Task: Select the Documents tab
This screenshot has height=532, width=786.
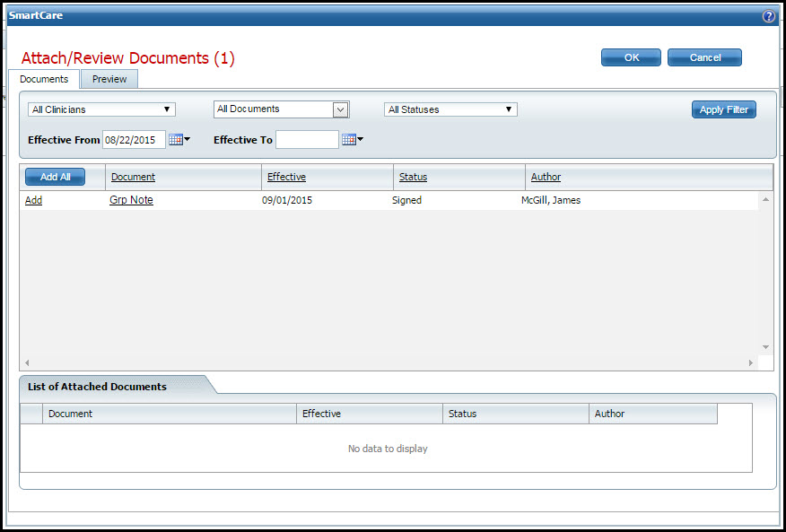Action: click(x=44, y=79)
